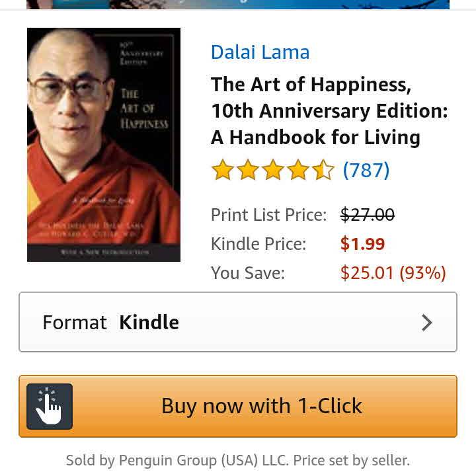Click the half-filled fifth rating star
Viewport: 476px width, 476px height.
[x=323, y=169]
